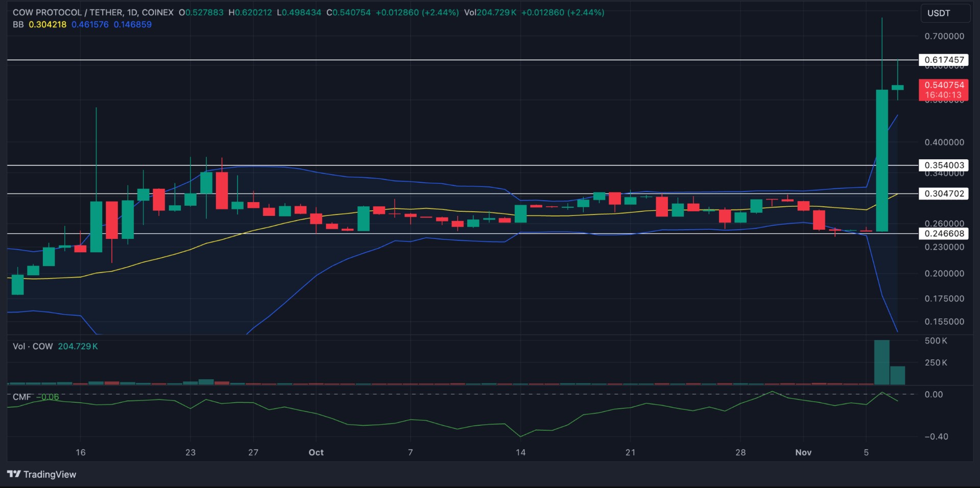Click the Nov label on time axis
The height and width of the screenshot is (488, 980).
pyautogui.click(x=803, y=452)
